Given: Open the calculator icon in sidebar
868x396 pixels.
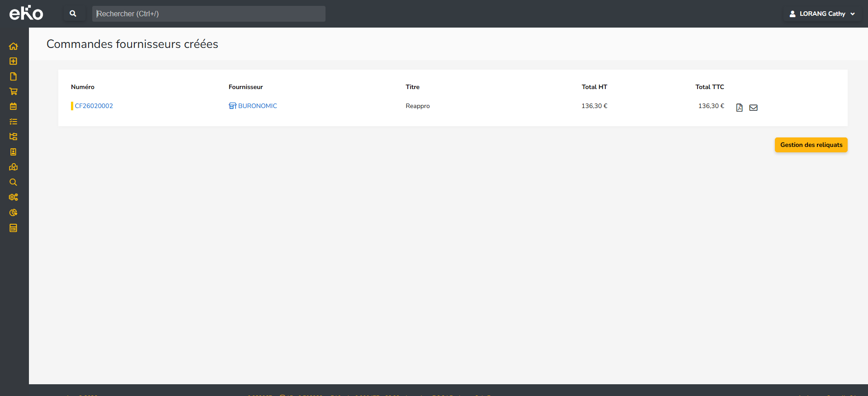Looking at the screenshot, I should [14, 228].
